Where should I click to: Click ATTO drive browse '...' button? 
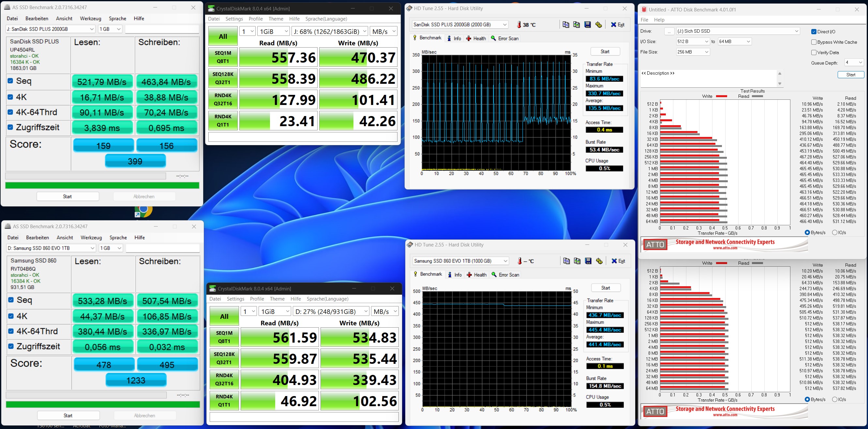(669, 31)
